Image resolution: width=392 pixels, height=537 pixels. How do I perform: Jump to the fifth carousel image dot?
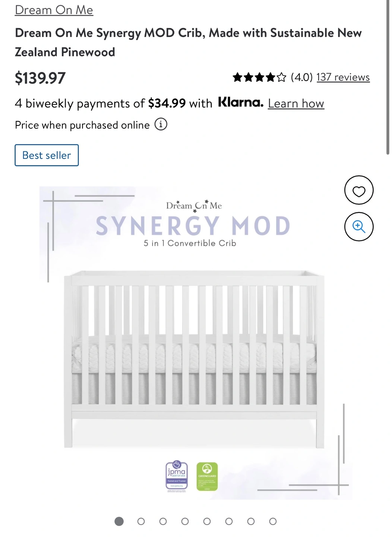(207, 521)
